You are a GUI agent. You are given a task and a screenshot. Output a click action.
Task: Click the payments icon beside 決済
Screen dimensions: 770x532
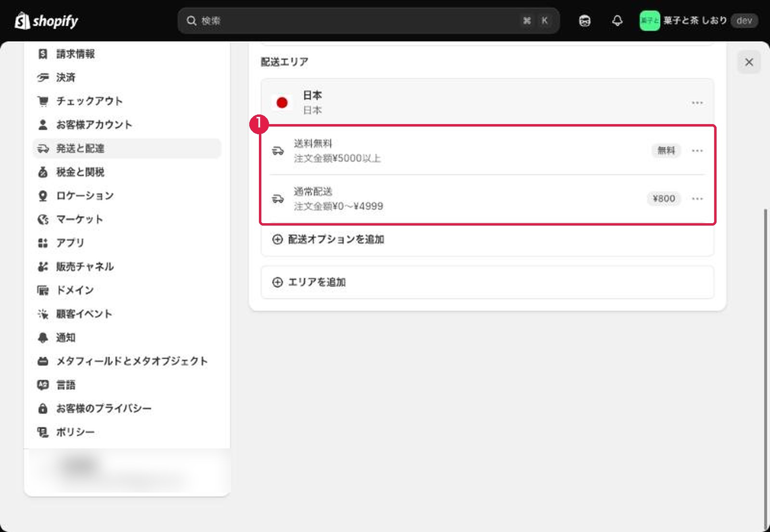pos(43,77)
